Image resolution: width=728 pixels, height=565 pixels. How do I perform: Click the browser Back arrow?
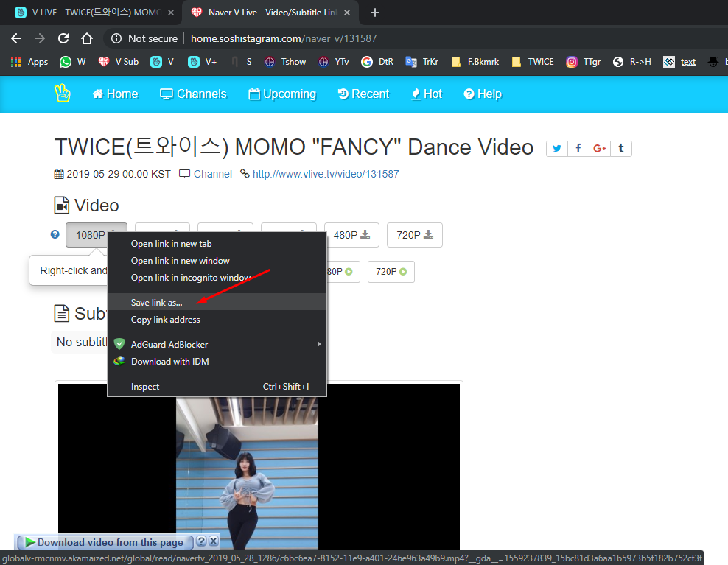click(16, 38)
